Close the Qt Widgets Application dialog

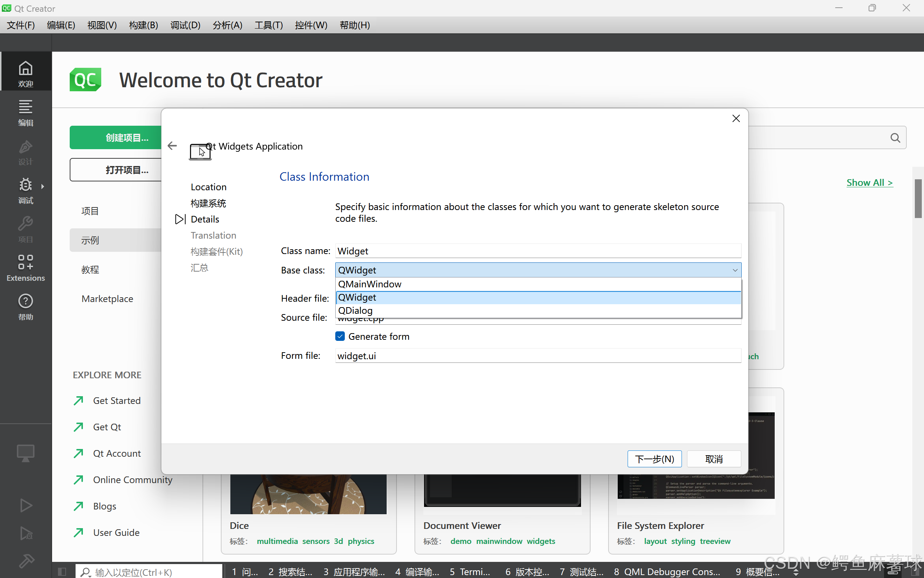(736, 118)
